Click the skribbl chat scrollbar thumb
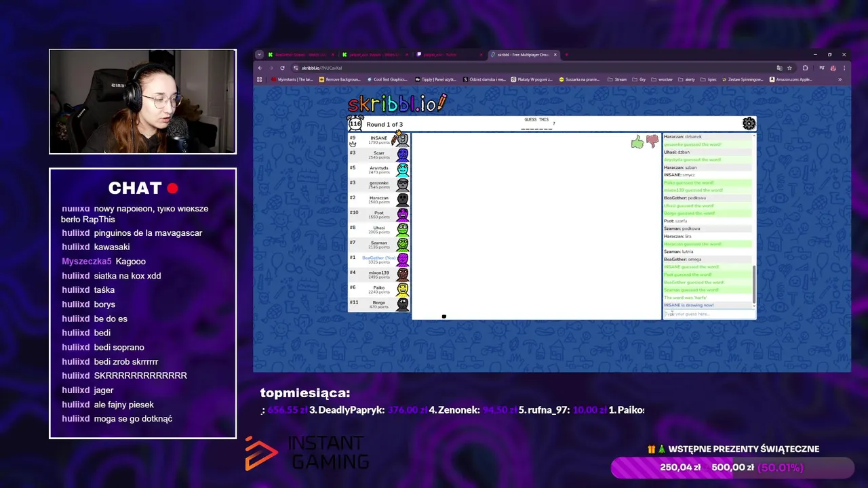The image size is (868, 488). 753,284
